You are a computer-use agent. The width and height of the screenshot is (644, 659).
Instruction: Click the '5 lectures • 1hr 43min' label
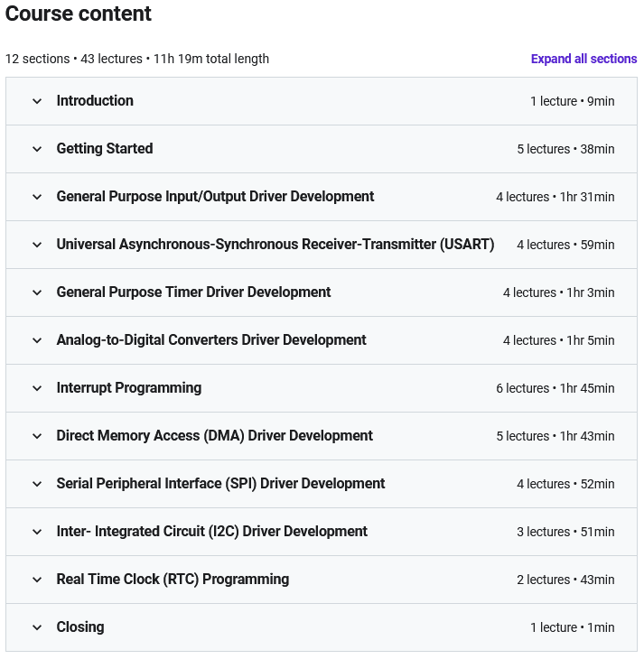click(555, 436)
